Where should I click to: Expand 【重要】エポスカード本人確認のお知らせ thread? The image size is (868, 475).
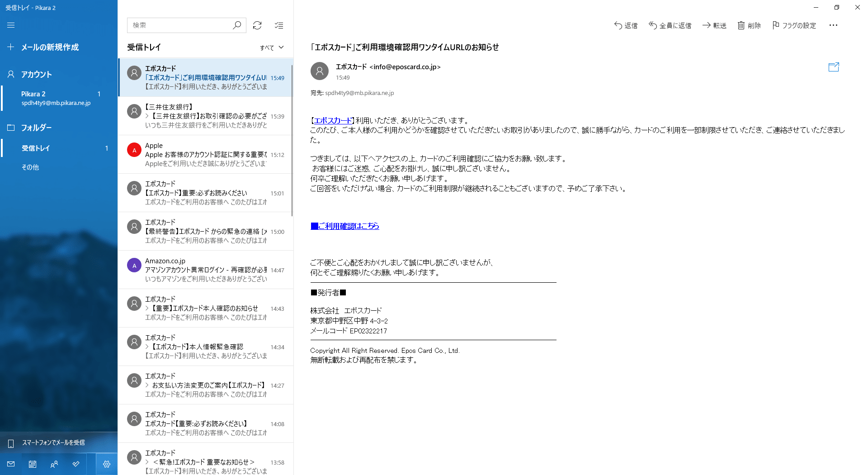point(147,309)
